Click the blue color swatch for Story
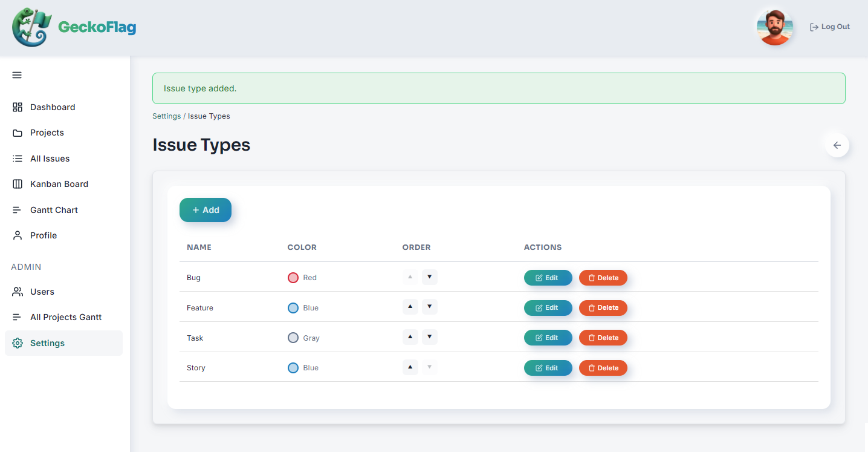The image size is (868, 452). coord(293,368)
